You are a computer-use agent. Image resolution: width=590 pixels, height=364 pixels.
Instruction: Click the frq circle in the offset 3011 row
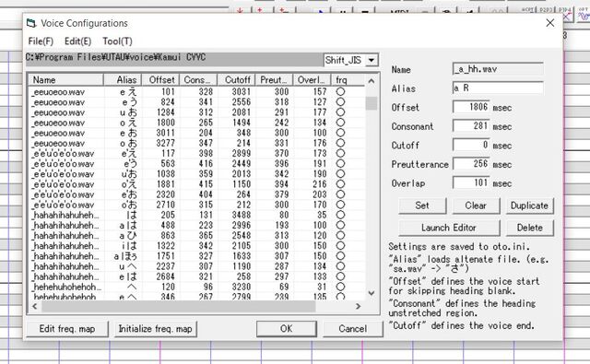340,133
